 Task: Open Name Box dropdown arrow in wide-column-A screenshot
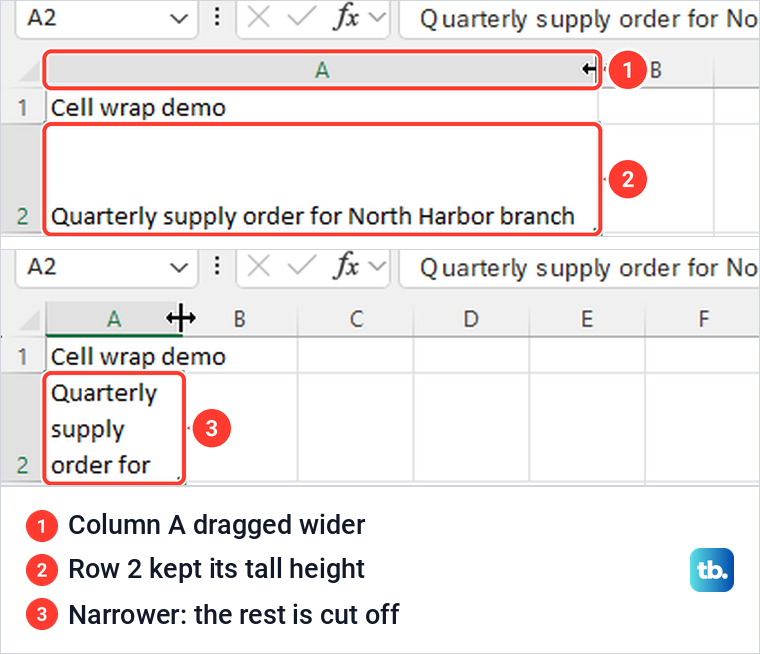pos(179,19)
